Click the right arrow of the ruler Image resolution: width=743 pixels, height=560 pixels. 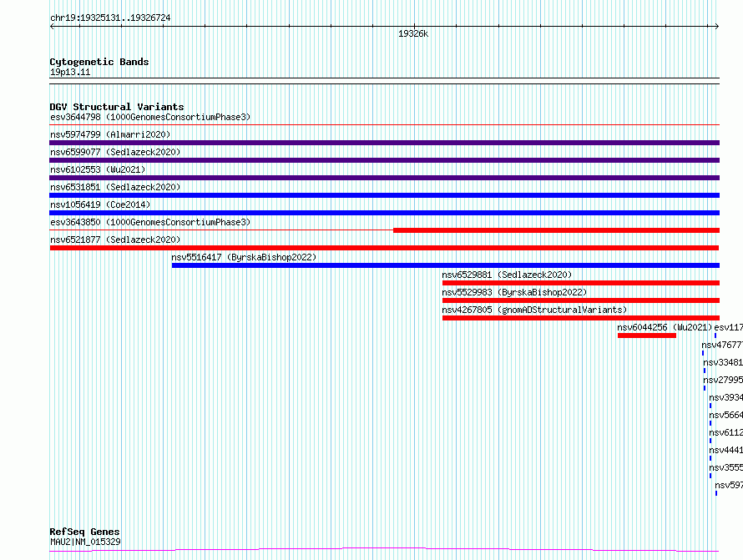tap(716, 27)
